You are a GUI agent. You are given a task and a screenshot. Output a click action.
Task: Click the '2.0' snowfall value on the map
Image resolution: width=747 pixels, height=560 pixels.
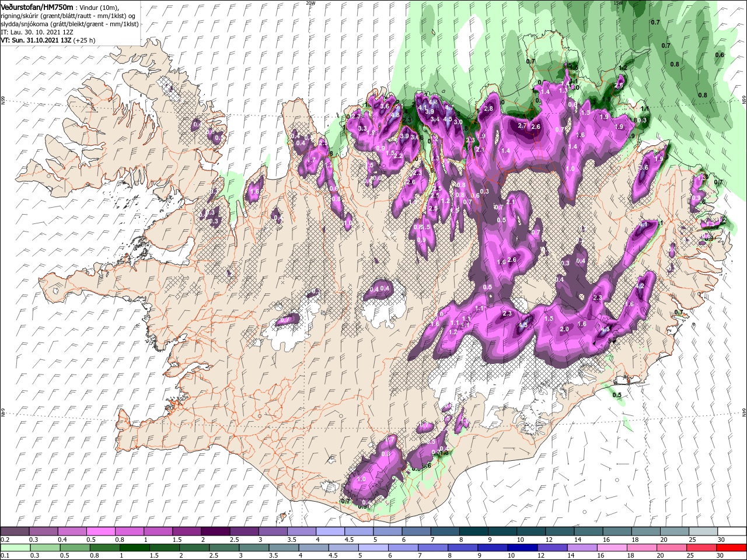pyautogui.click(x=564, y=329)
